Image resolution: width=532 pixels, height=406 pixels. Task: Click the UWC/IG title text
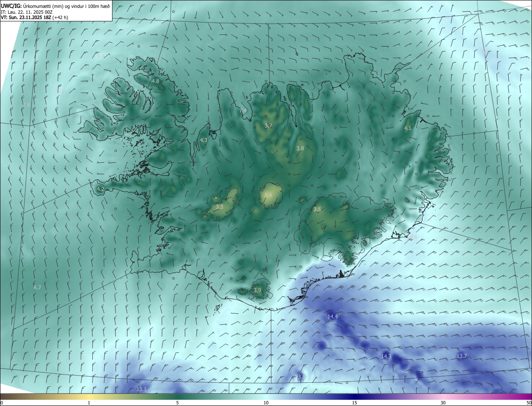[11, 6]
